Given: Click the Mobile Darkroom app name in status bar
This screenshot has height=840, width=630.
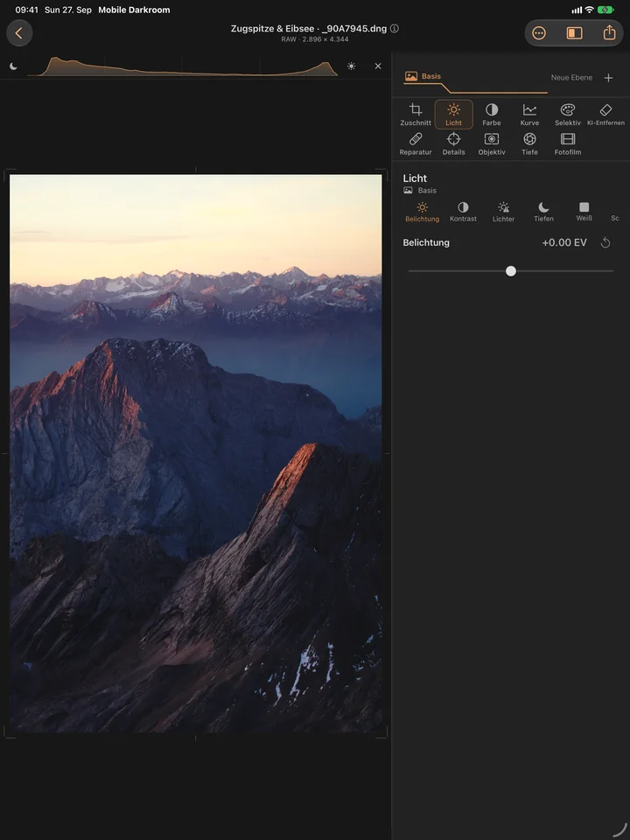Looking at the screenshot, I should [134, 10].
